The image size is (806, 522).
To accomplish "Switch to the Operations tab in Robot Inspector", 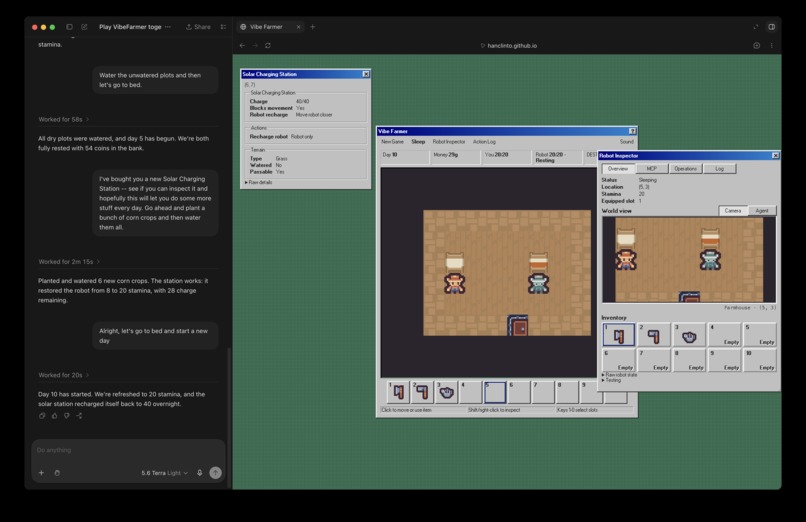I will click(685, 169).
